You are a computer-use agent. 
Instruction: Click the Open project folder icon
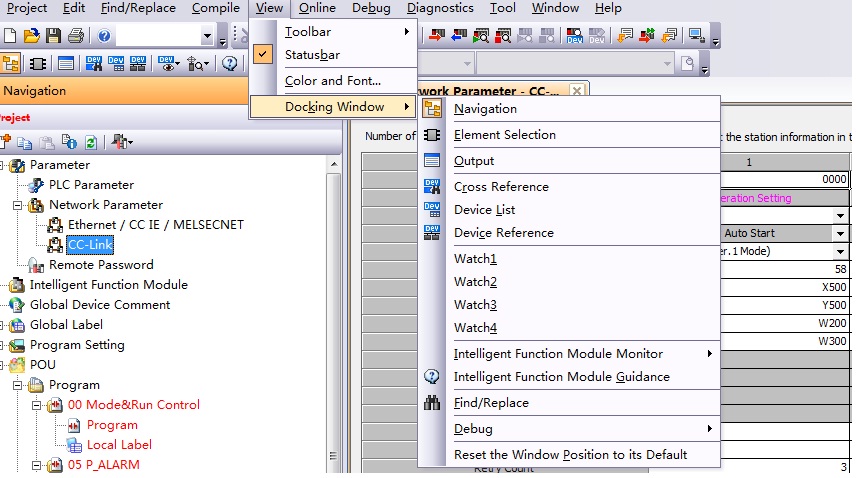pos(31,37)
